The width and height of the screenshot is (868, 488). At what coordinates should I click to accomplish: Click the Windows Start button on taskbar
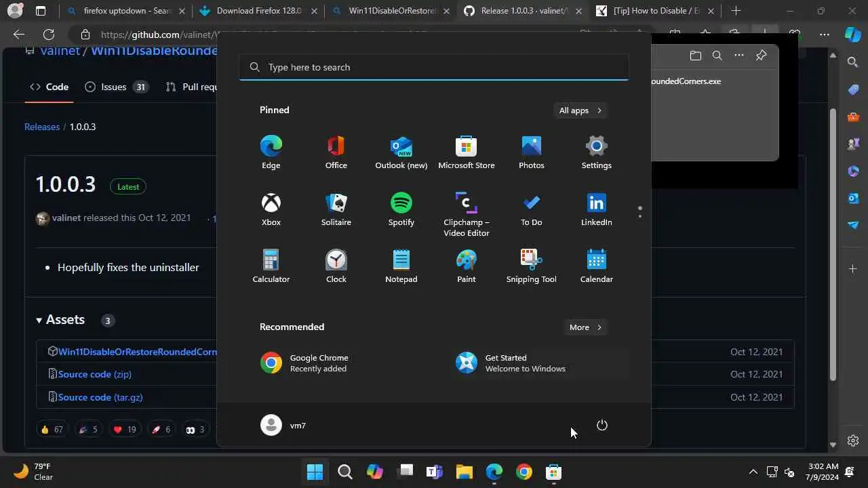315,472
